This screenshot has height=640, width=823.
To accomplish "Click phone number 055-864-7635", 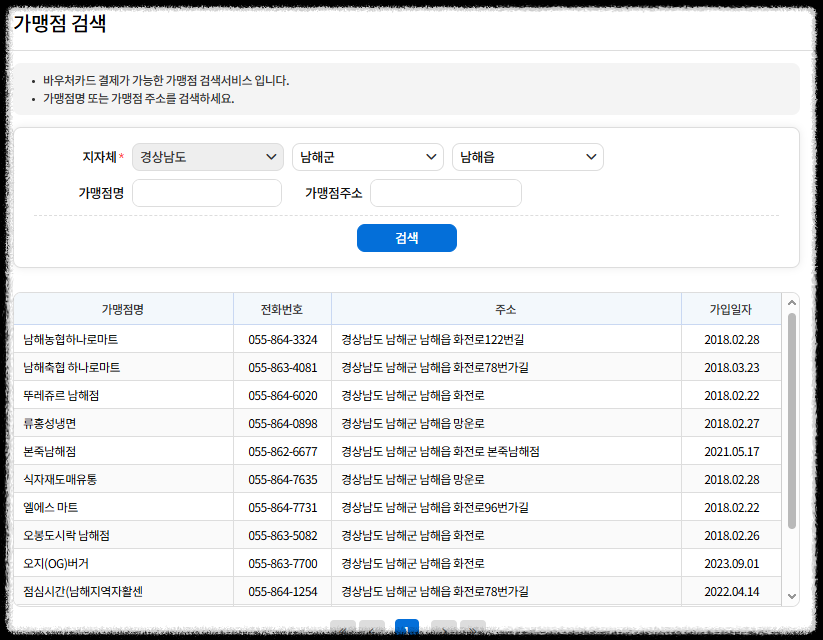I will pos(283,479).
